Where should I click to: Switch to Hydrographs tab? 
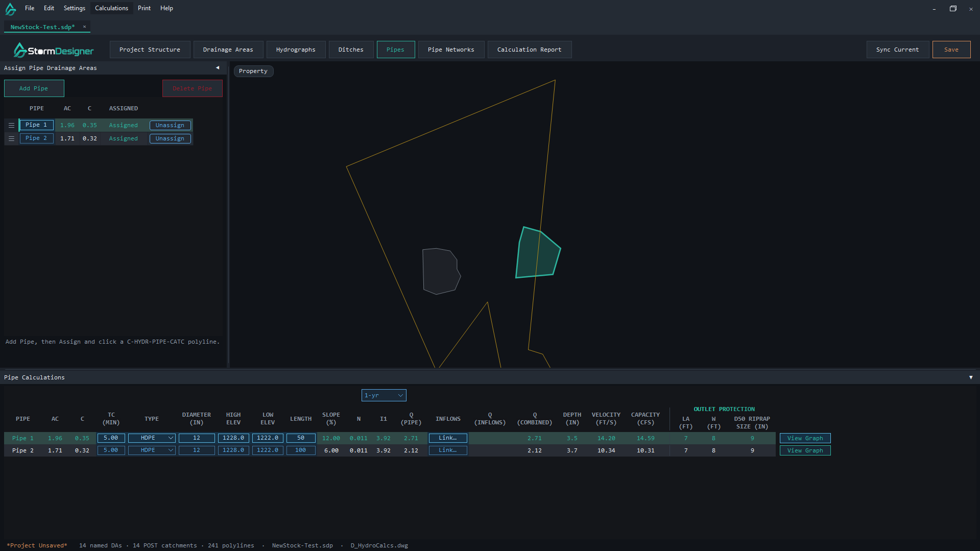coord(296,50)
